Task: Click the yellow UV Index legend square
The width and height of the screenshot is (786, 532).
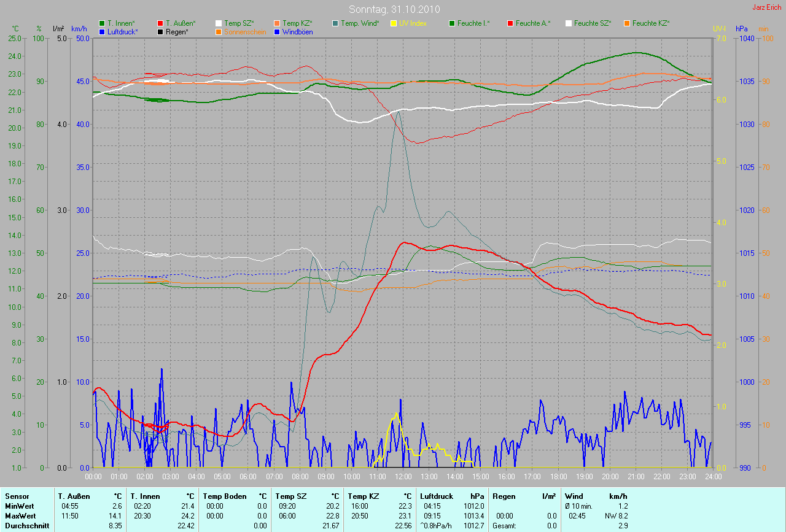Action: click(x=394, y=23)
